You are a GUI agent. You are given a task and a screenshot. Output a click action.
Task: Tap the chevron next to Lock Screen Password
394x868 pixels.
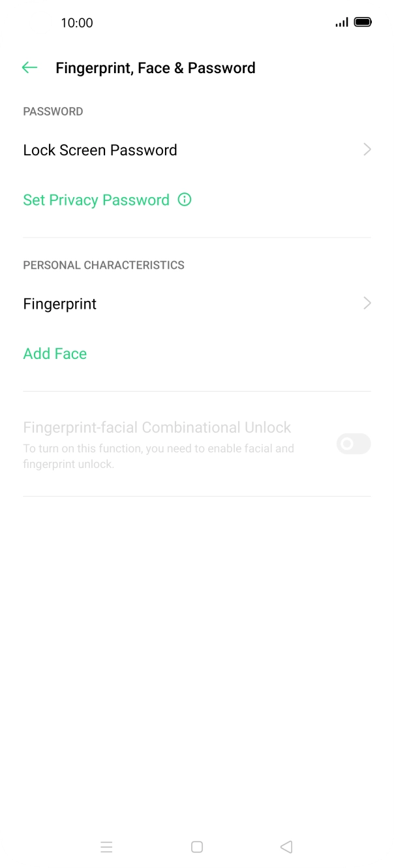coord(367,149)
